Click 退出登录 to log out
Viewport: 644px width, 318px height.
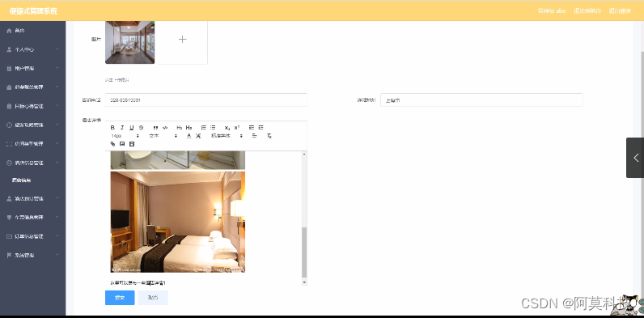(620, 11)
